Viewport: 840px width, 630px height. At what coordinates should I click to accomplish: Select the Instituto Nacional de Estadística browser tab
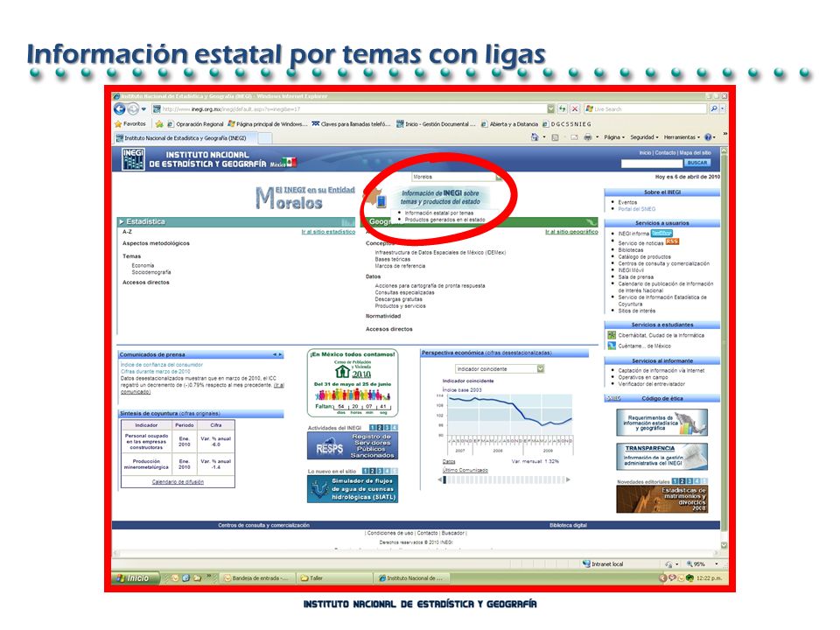[x=185, y=137]
